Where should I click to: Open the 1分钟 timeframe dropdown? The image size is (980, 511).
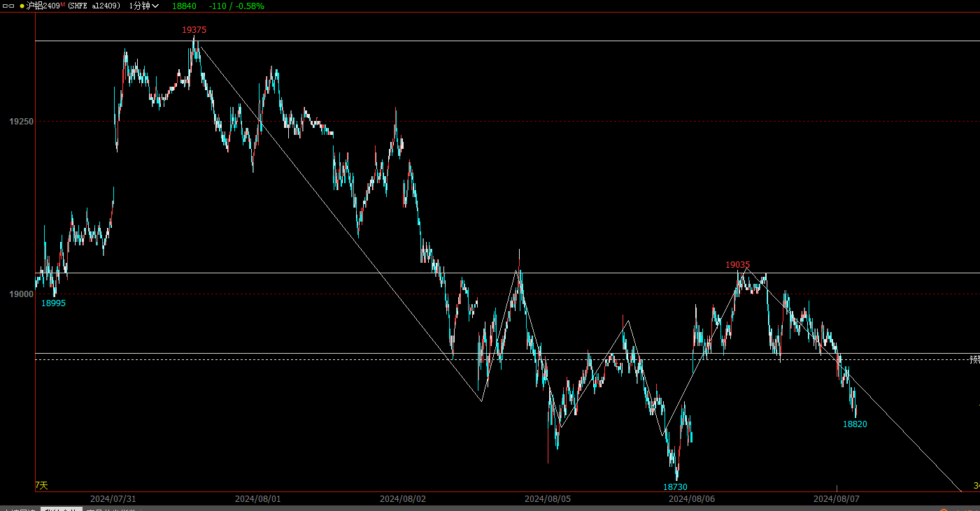click(x=144, y=6)
